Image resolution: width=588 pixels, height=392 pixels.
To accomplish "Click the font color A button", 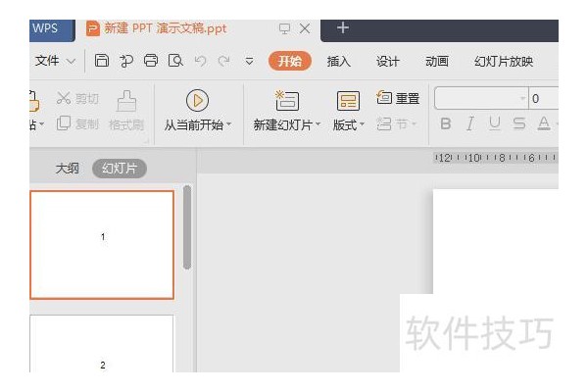I will point(544,123).
